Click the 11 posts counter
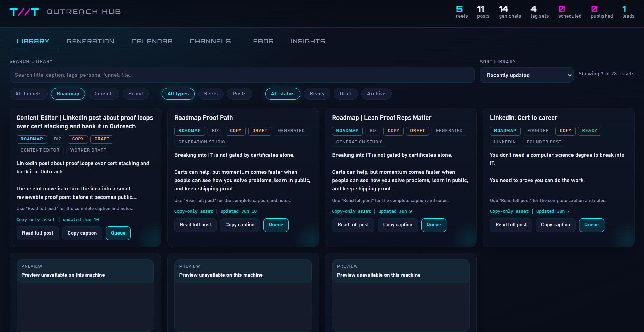 (483, 12)
